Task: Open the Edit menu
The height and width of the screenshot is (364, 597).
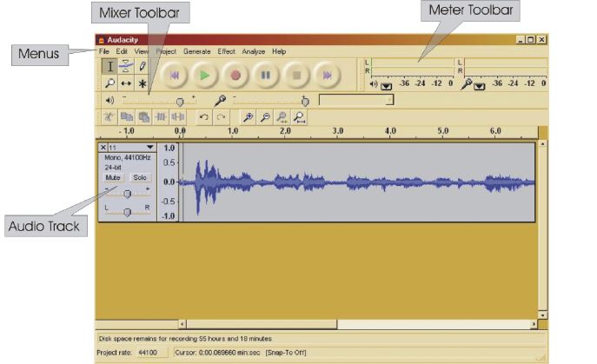Action: (x=122, y=51)
